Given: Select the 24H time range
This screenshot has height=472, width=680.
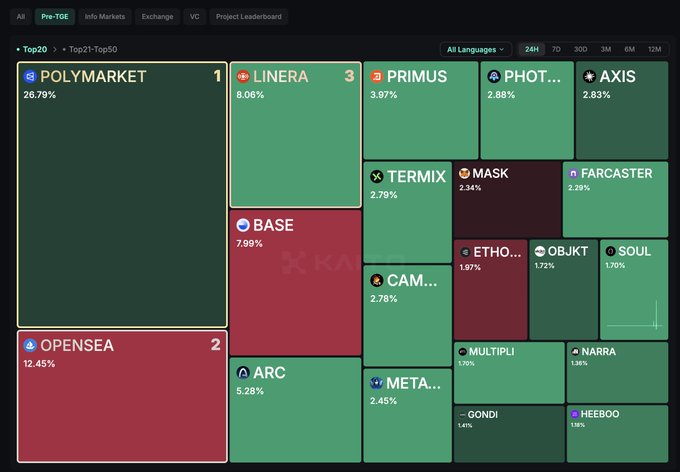Looking at the screenshot, I should pos(532,49).
